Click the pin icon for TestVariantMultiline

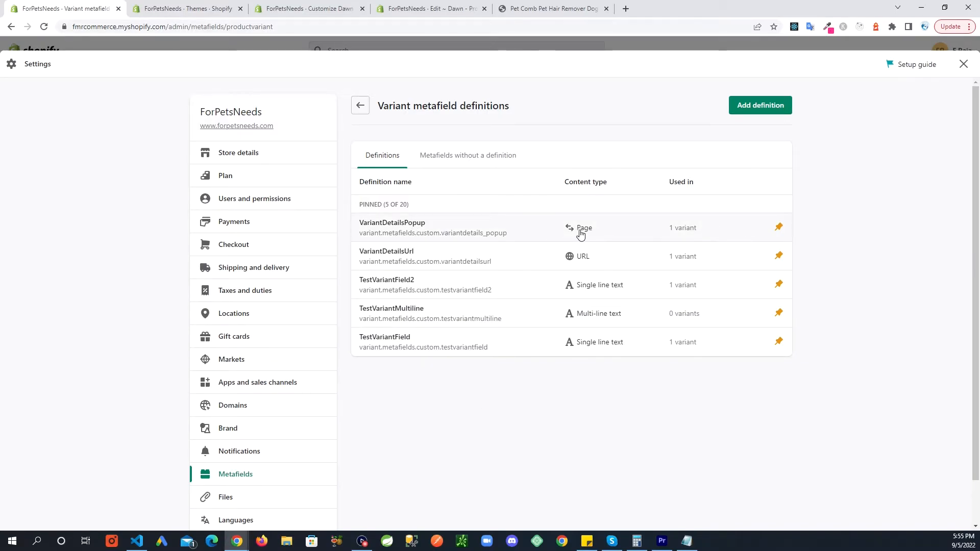point(779,313)
